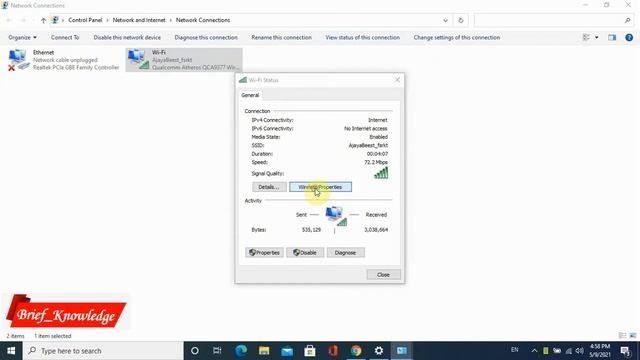
Task: Expand address bar history dropdown
Action: (x=445, y=20)
